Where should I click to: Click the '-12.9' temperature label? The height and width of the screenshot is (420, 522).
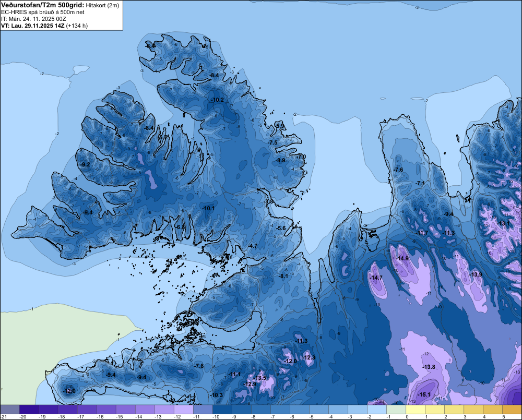[x=250, y=384]
